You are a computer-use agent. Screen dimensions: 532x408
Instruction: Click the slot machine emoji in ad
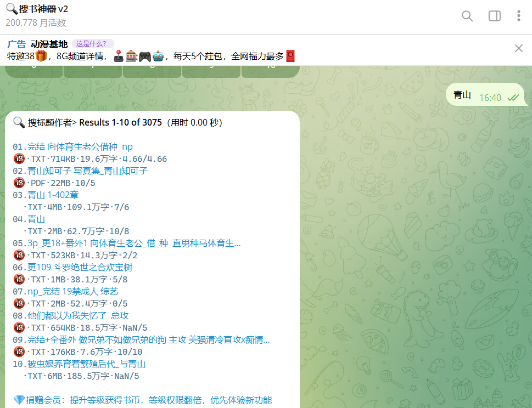pos(131,55)
